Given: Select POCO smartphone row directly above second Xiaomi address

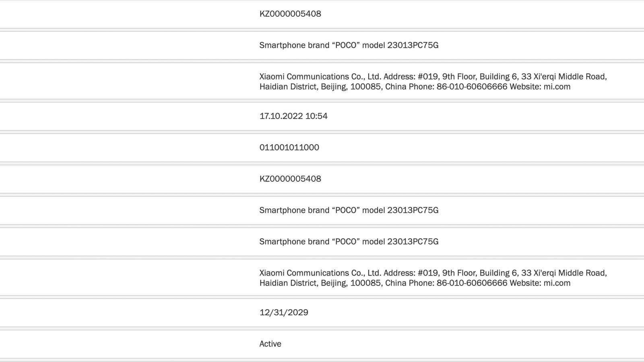Looking at the screenshot, I should pyautogui.click(x=349, y=242).
